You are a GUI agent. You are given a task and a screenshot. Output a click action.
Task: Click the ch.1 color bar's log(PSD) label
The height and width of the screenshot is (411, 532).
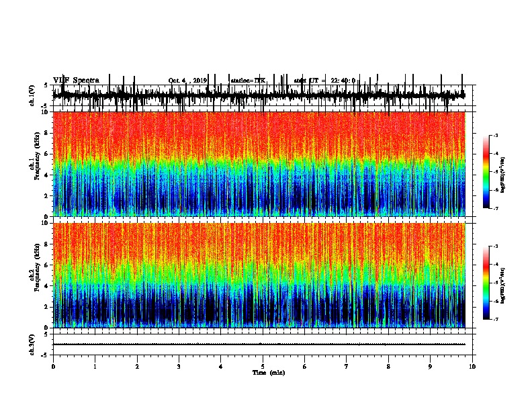(503, 175)
